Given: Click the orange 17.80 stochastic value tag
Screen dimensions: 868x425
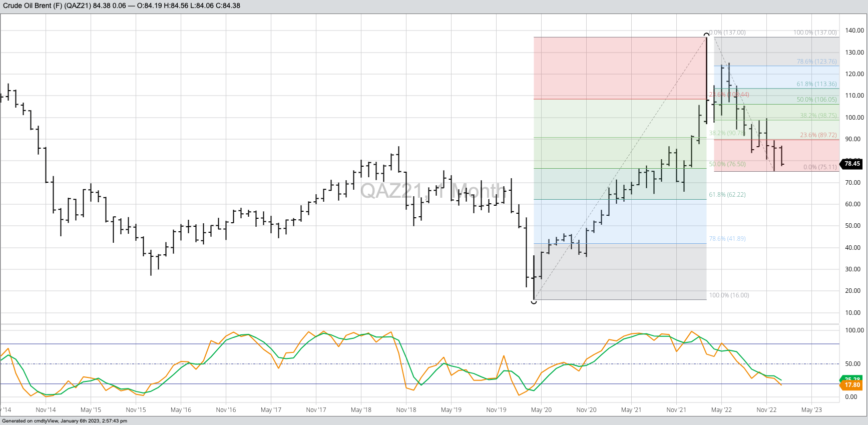Looking at the screenshot, I should pyautogui.click(x=852, y=385).
